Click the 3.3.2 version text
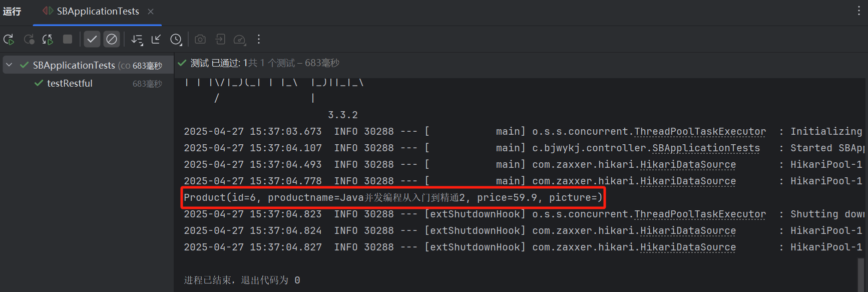Screen dimensions: 868x292 (x=343, y=115)
